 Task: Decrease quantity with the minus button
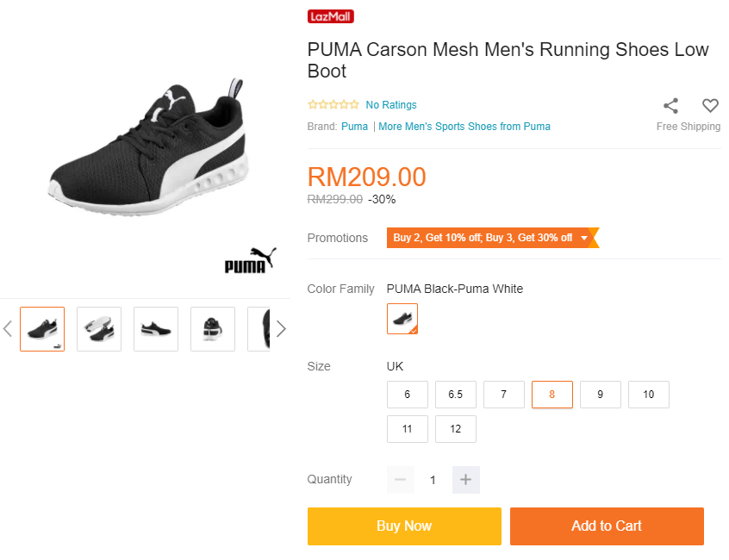pos(401,480)
